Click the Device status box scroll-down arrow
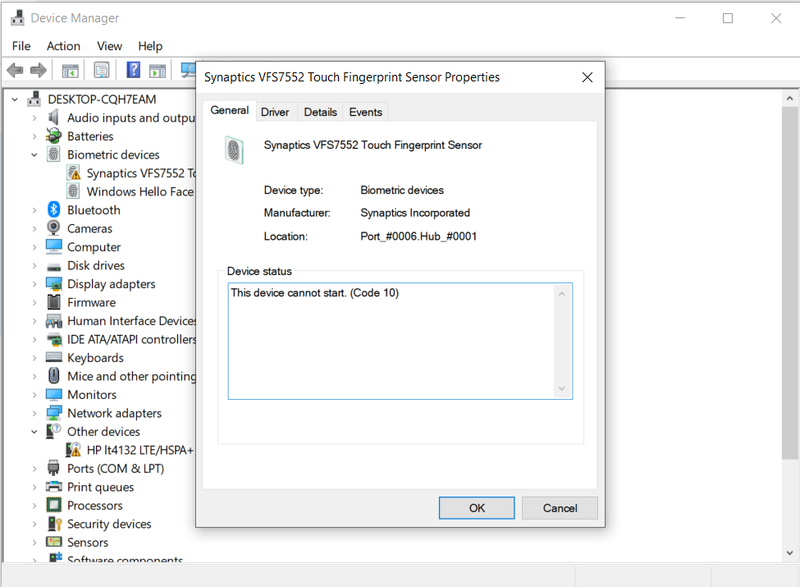Screen dimensions: 800x587 click(x=562, y=389)
